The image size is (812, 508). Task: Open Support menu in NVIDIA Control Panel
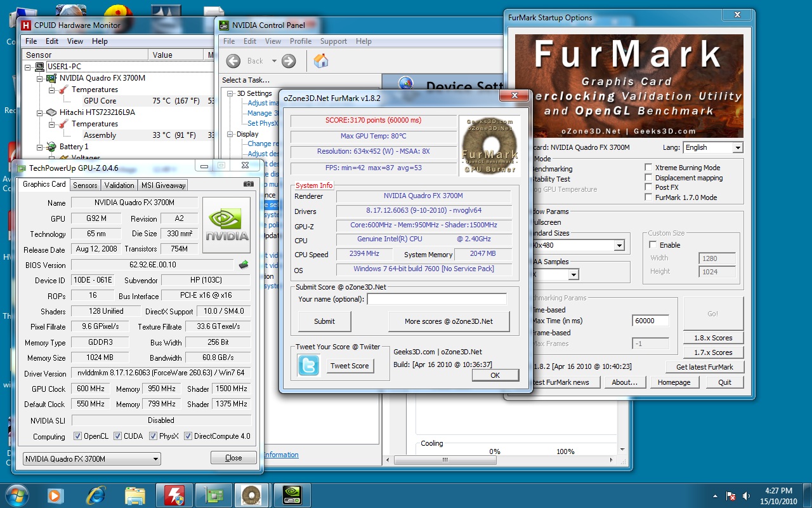[334, 41]
